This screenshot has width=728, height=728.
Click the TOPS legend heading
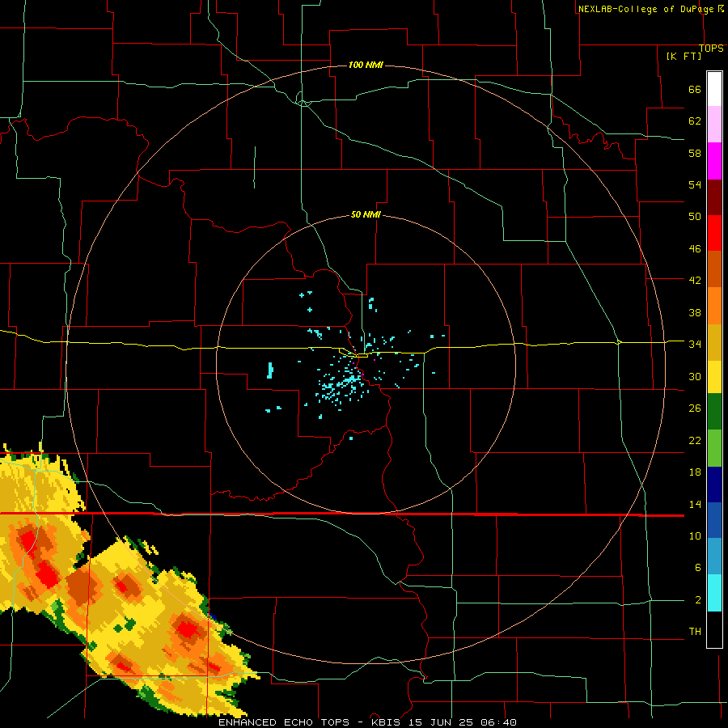[x=711, y=49]
